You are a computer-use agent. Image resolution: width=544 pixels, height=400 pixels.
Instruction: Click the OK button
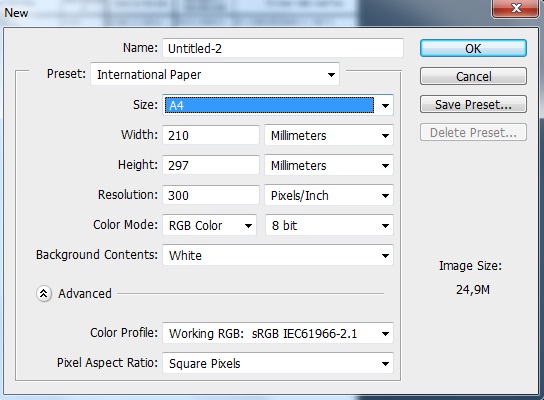(473, 48)
